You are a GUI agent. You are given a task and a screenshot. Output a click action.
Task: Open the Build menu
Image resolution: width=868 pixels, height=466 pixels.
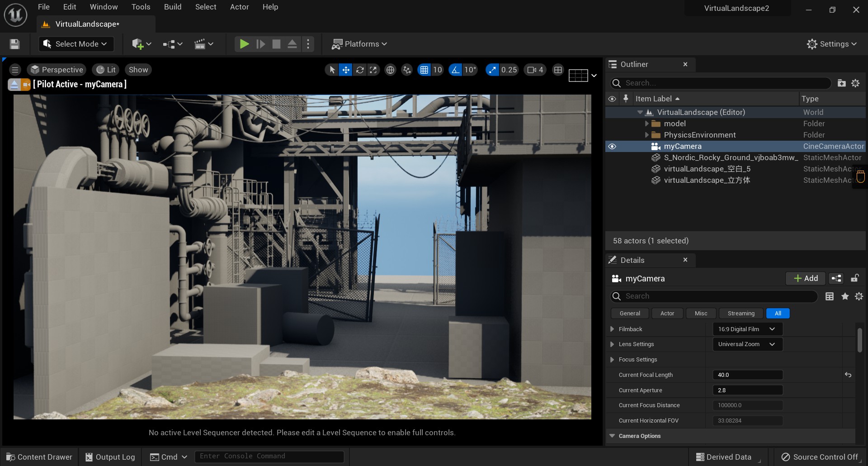tap(172, 7)
